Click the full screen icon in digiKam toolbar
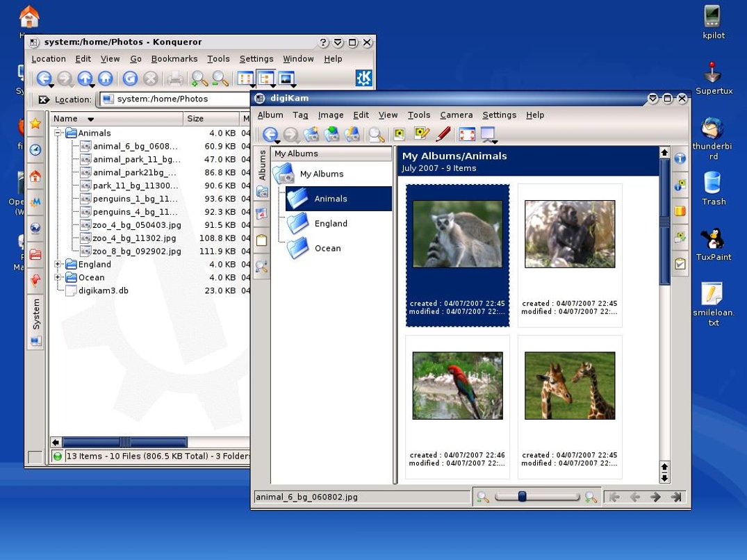The width and height of the screenshot is (747, 560). (467, 134)
